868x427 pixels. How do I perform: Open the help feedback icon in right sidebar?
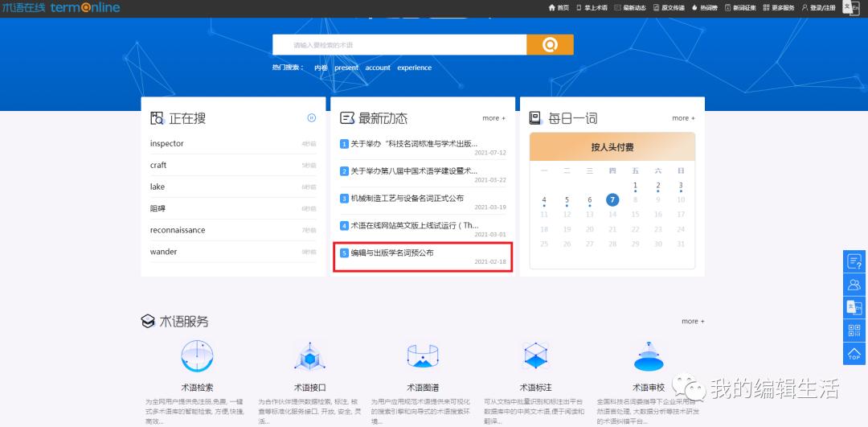click(854, 262)
